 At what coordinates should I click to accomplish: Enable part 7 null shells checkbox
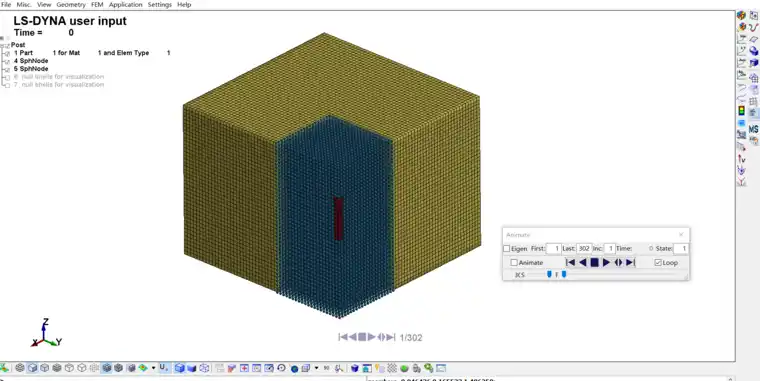click(7, 85)
